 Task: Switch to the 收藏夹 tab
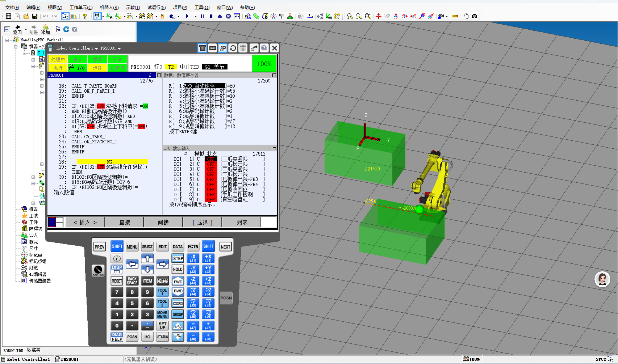(33, 350)
